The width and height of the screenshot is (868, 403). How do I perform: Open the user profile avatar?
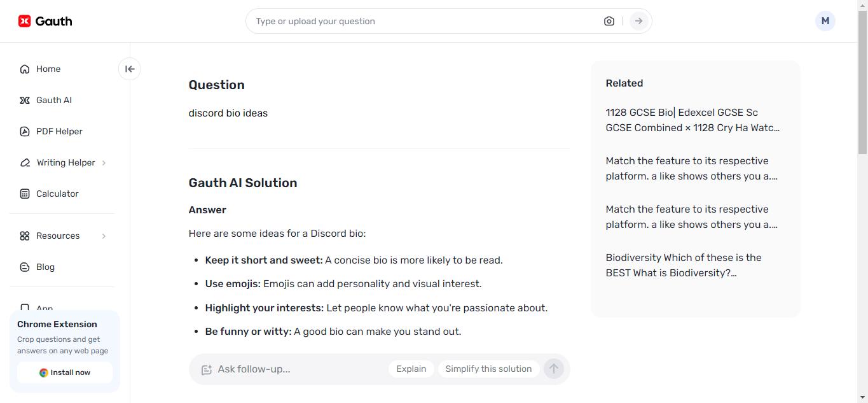825,21
